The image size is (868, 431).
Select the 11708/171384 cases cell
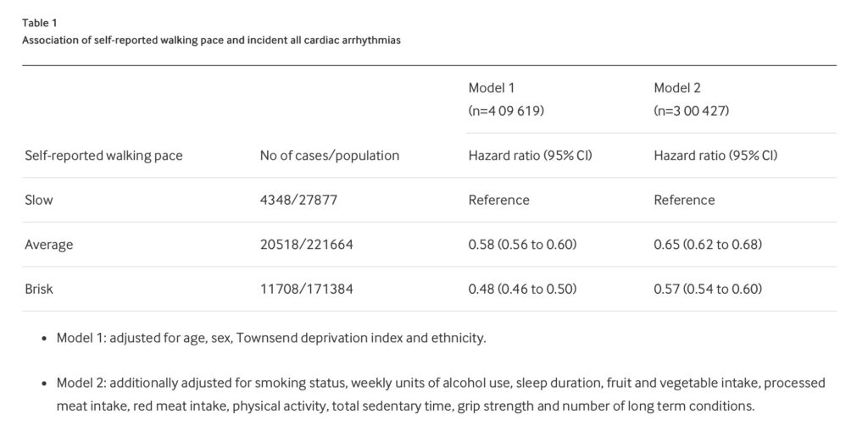pyautogui.click(x=305, y=289)
